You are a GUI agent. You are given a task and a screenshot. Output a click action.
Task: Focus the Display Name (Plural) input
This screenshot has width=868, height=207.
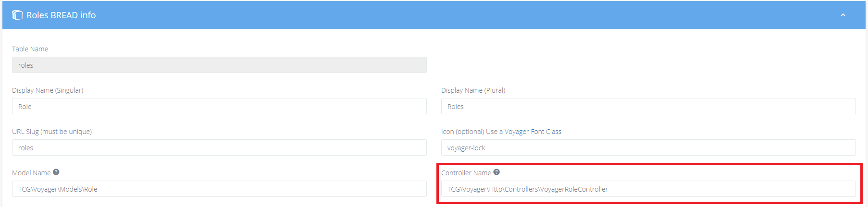point(648,107)
